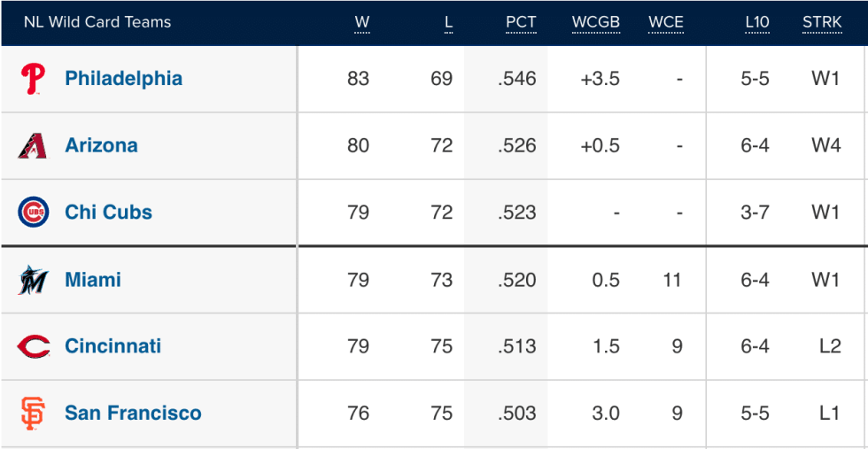
Task: Click the Chicago Cubs logo
Action: click(x=34, y=213)
